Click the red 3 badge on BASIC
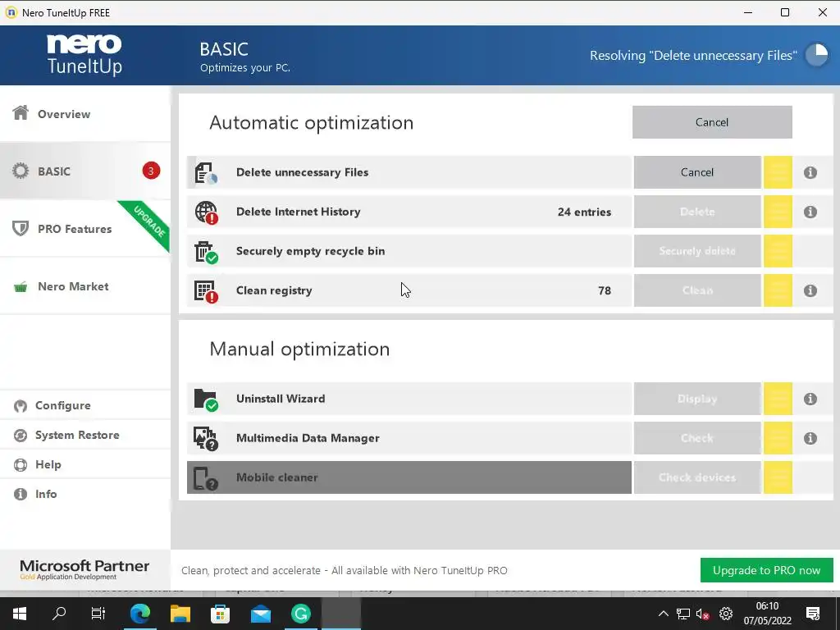 pyautogui.click(x=151, y=171)
